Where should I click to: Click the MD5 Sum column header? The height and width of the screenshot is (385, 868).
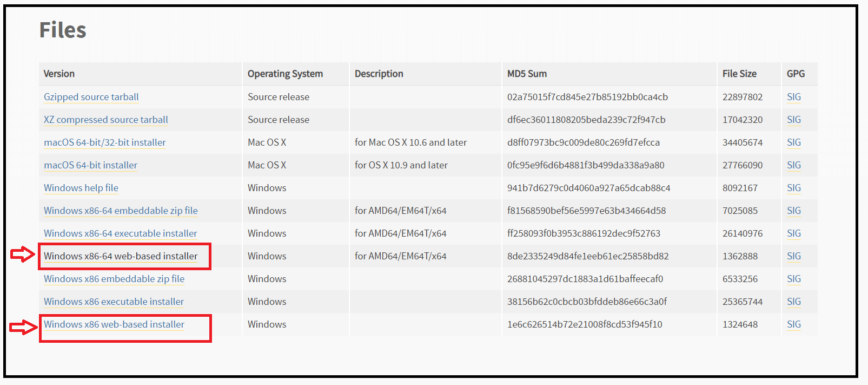click(527, 74)
